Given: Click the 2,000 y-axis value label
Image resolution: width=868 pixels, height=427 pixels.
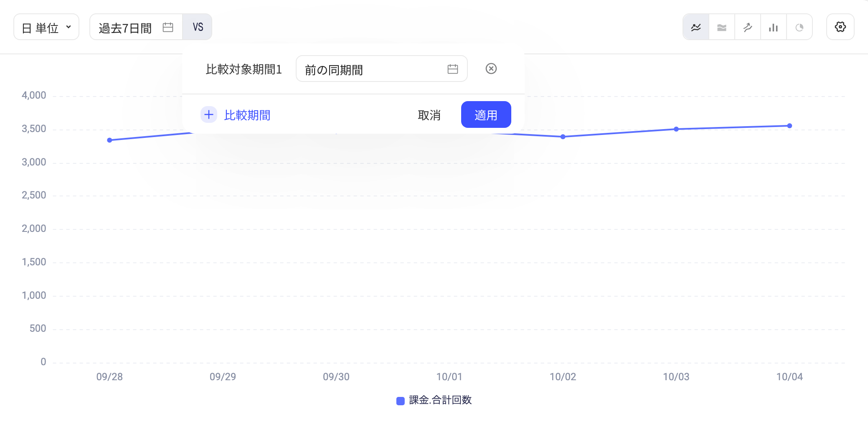Looking at the screenshot, I should pyautogui.click(x=34, y=229).
